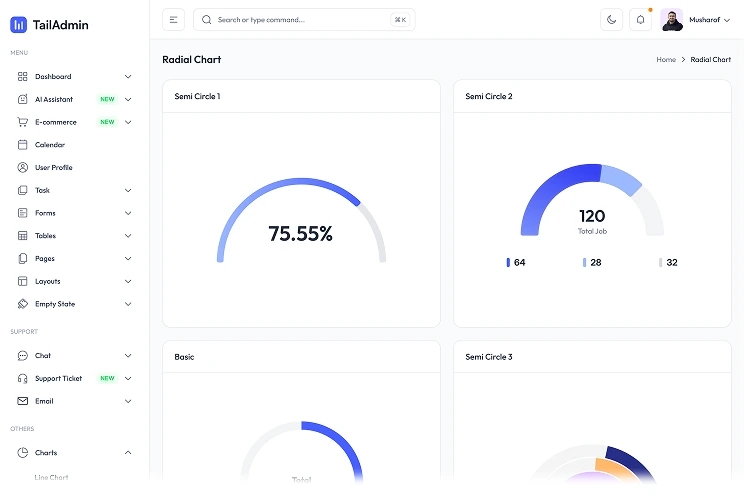Image resolution: width=744 pixels, height=496 pixels.
Task: Expand the Dashboard menu chevron
Action: [128, 76]
